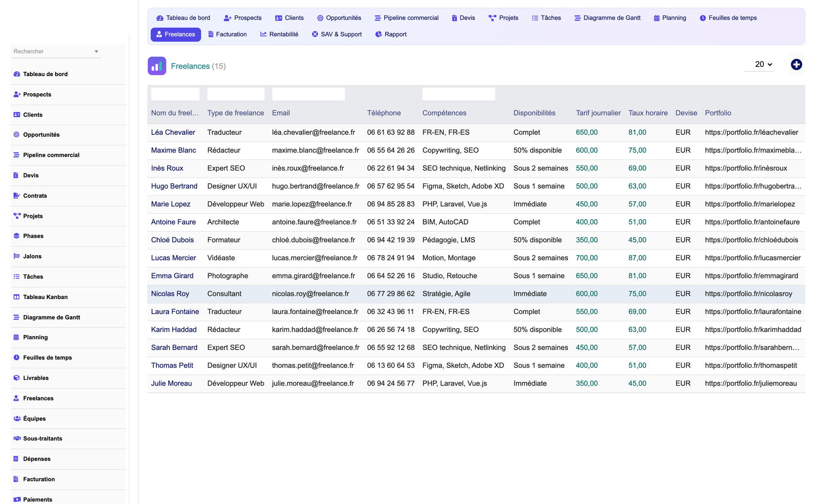Click email maxime.blanc@freelance.fr
This screenshot has height=504, width=814.
[315, 151]
